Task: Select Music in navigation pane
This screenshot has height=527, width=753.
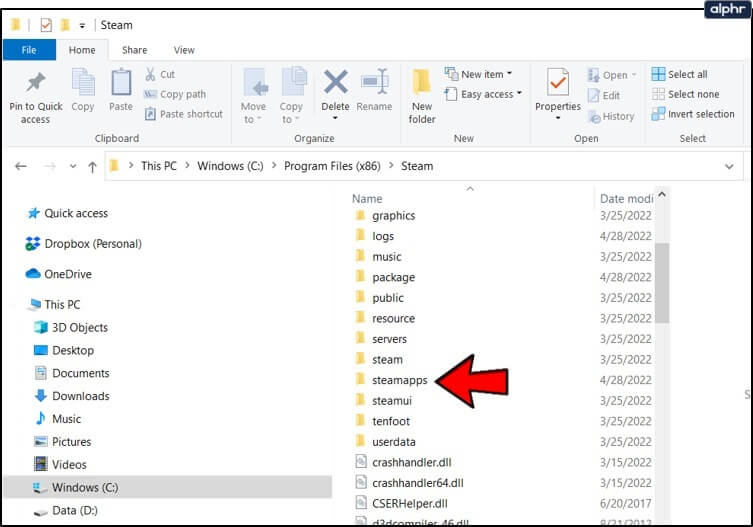Action: click(x=58, y=419)
